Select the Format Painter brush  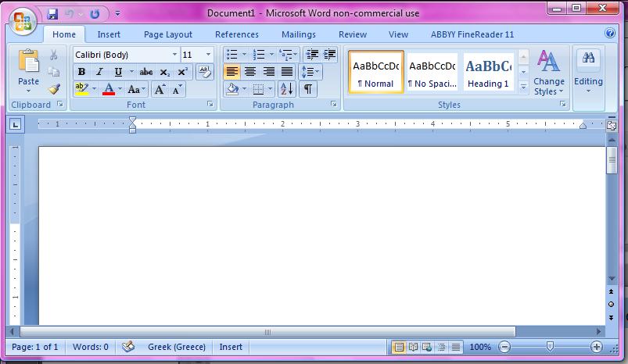pos(54,89)
